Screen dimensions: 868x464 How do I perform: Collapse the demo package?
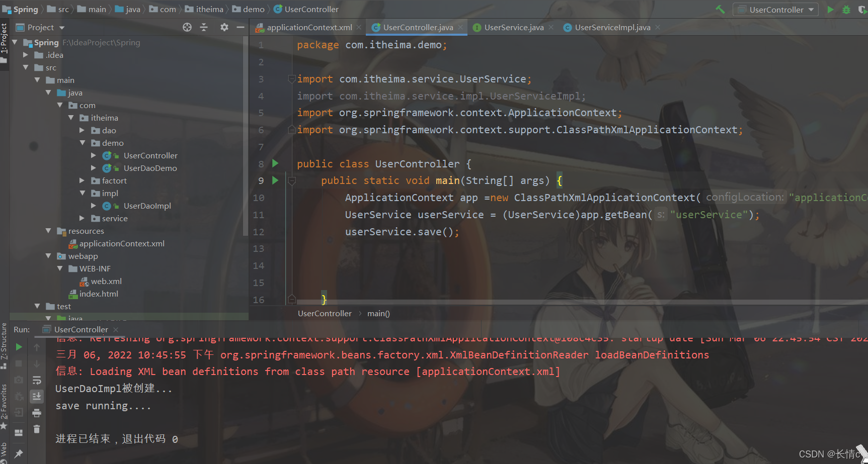[82, 143]
